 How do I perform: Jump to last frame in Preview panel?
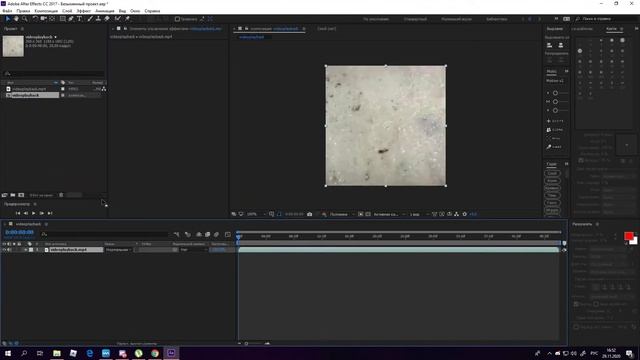[x=50, y=213]
